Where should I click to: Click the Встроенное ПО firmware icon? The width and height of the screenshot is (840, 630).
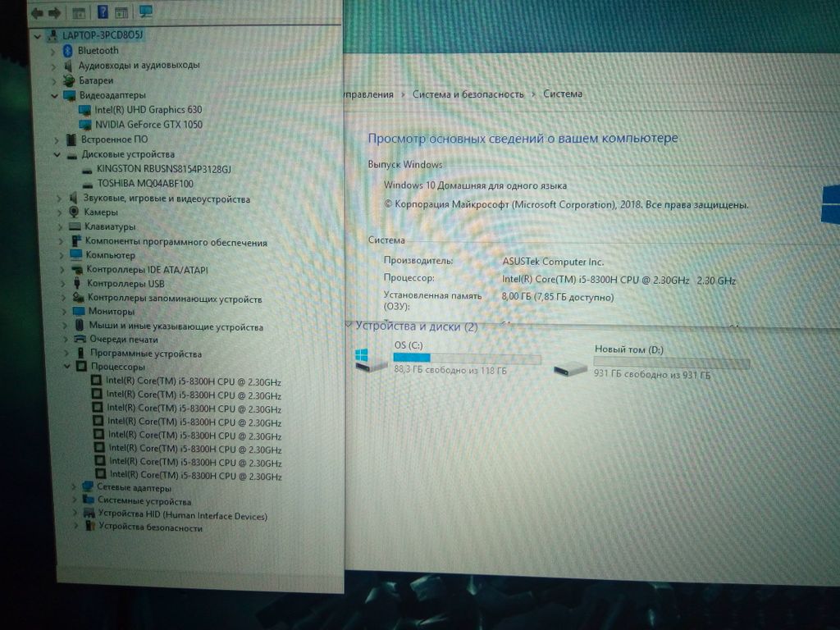(71, 139)
